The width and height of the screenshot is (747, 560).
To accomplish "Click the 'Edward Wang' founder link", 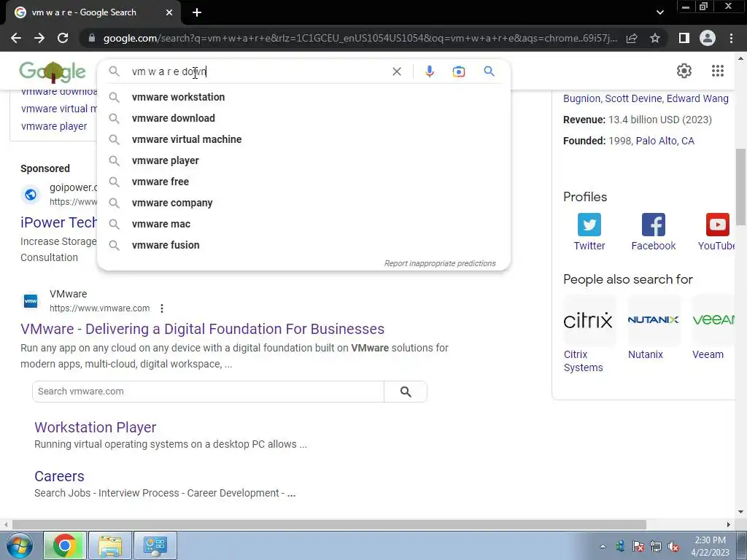I will pyautogui.click(x=697, y=98).
